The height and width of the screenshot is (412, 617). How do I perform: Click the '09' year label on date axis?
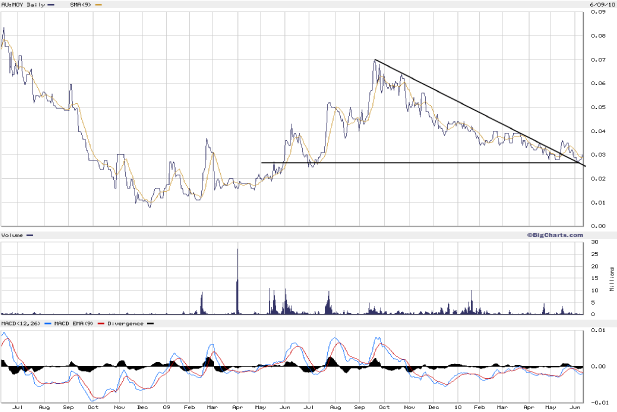(x=167, y=408)
